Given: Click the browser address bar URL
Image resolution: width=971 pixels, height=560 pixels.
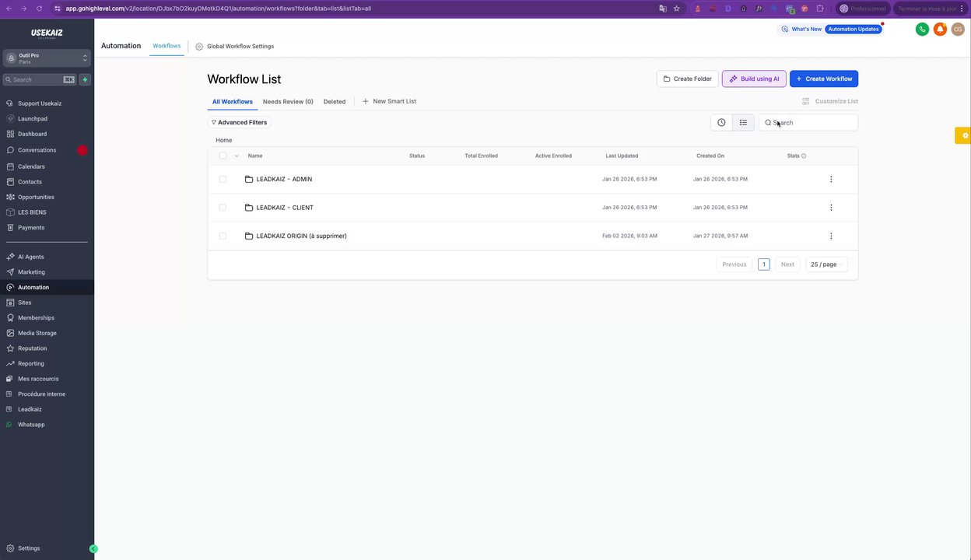Looking at the screenshot, I should pos(218,9).
